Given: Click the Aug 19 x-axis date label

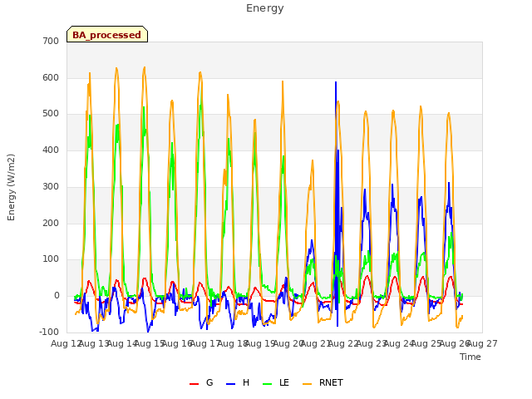Looking at the screenshot, I should 260,344.
